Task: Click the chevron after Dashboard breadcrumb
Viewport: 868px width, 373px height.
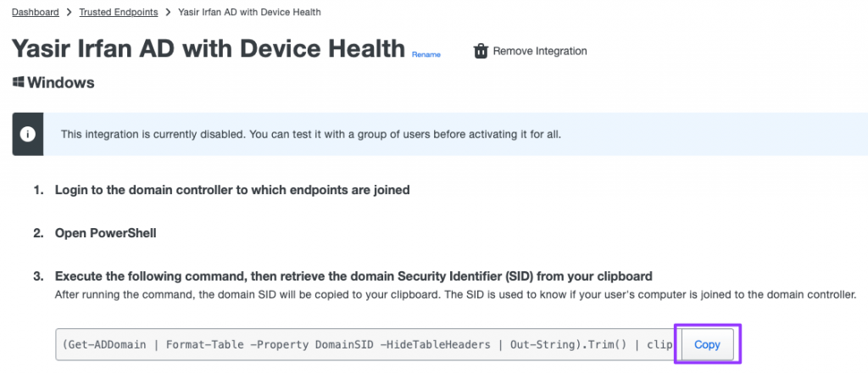Action: click(70, 12)
